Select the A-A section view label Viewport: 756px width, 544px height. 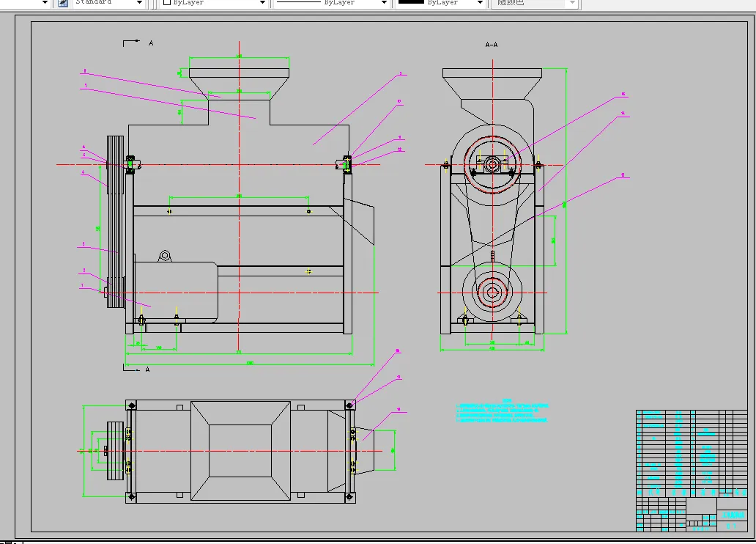pyautogui.click(x=492, y=45)
